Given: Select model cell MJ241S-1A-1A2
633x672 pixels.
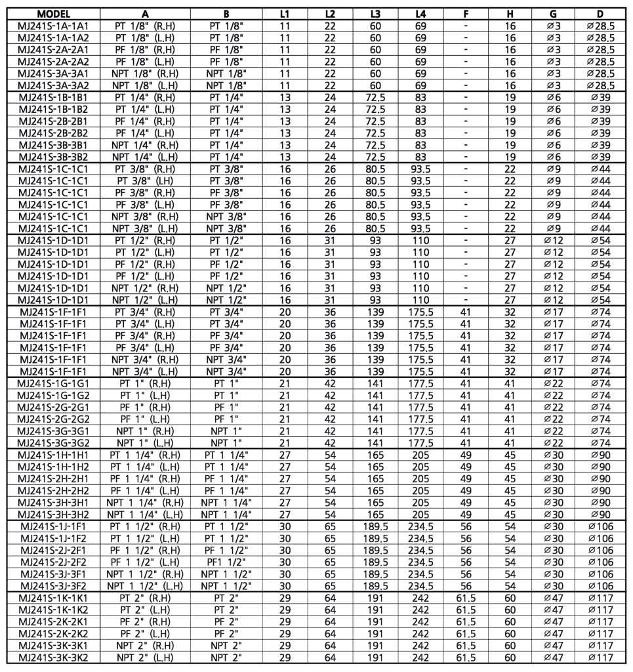Looking at the screenshot, I should click(x=53, y=38).
